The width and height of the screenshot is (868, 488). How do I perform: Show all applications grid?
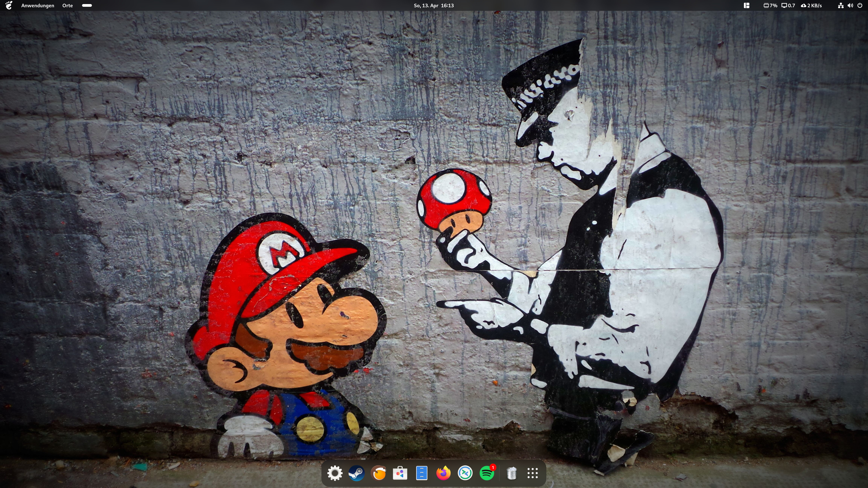tap(533, 473)
